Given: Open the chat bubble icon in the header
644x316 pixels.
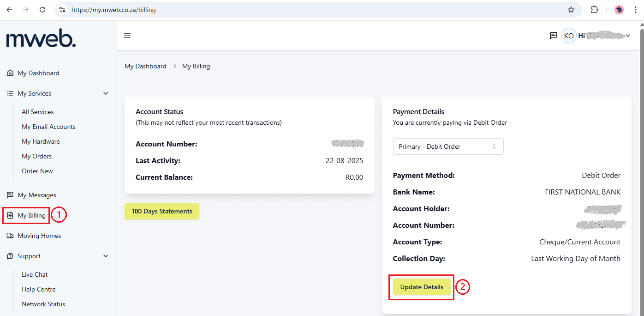Looking at the screenshot, I should 553,35.
